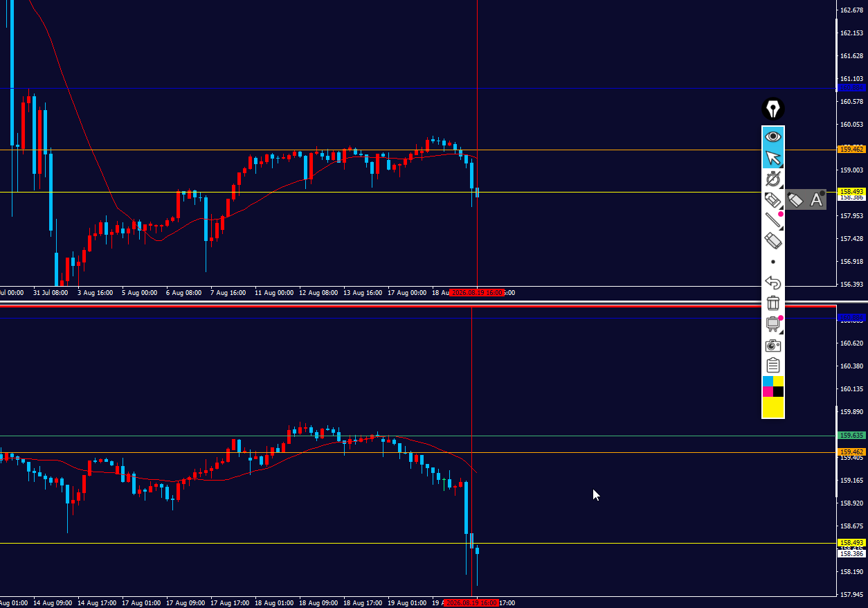Click orange 159.462 price label in lower chart
The width and height of the screenshot is (868, 608).
[x=851, y=451]
